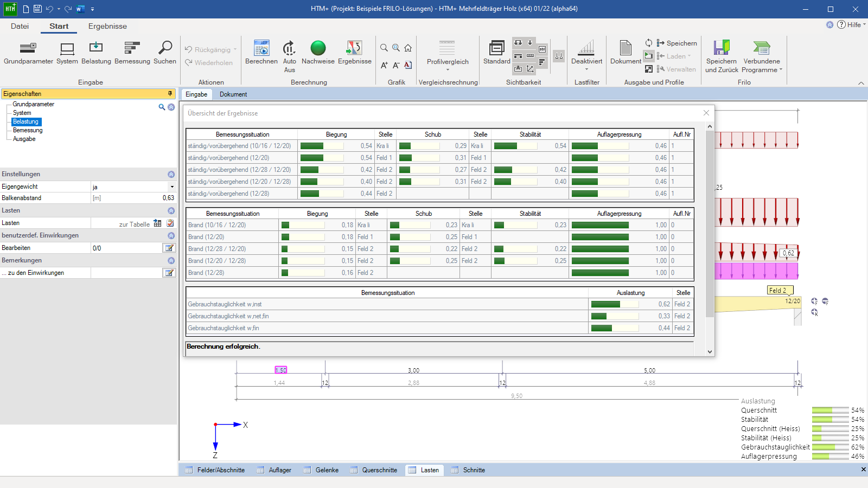
Task: Click the new document icon in title bar
Action: click(x=25, y=9)
